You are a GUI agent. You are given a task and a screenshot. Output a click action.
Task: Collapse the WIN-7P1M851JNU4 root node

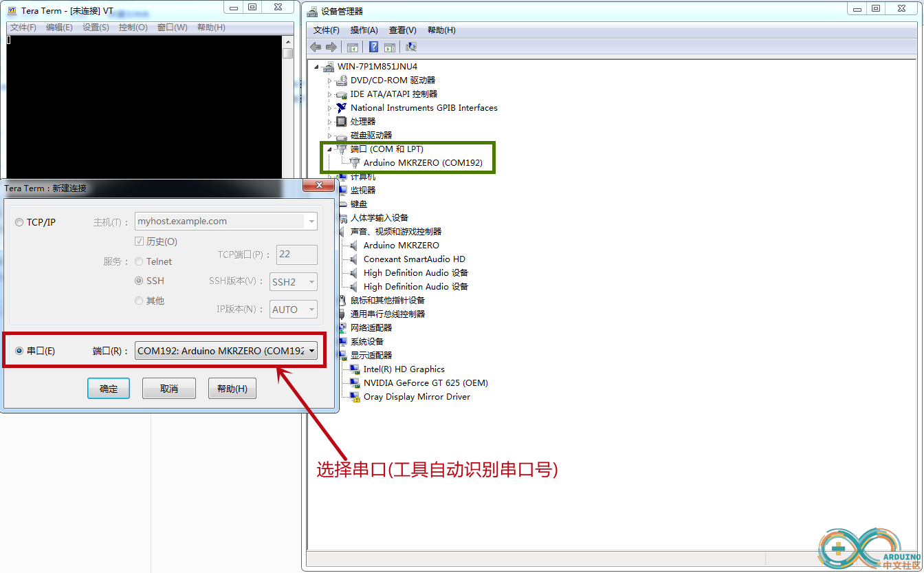(316, 67)
